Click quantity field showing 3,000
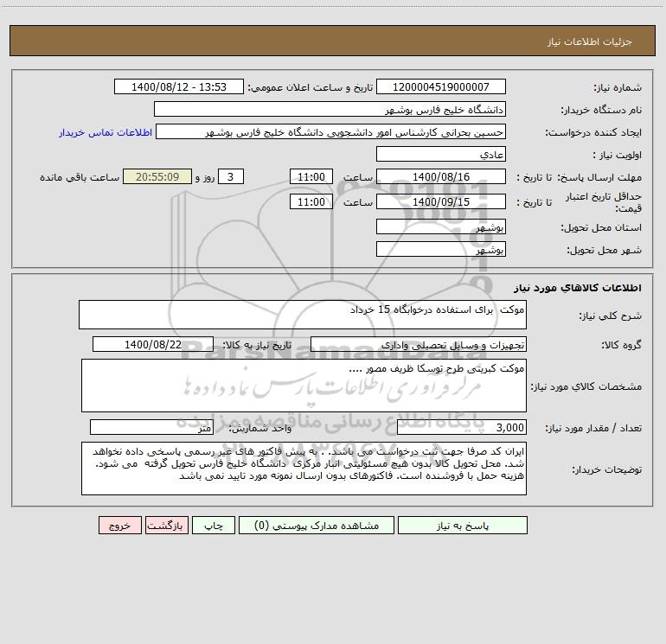The height and width of the screenshot is (644, 666). [x=462, y=427]
